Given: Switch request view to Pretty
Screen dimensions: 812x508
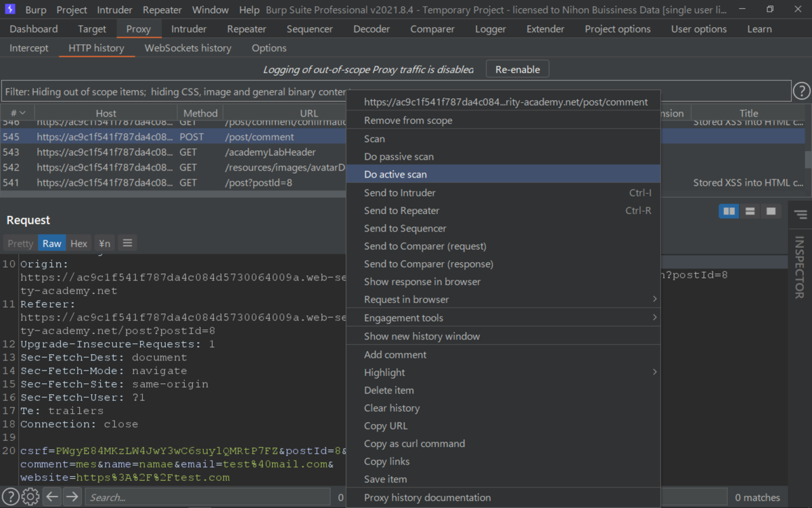Looking at the screenshot, I should pyautogui.click(x=20, y=243).
